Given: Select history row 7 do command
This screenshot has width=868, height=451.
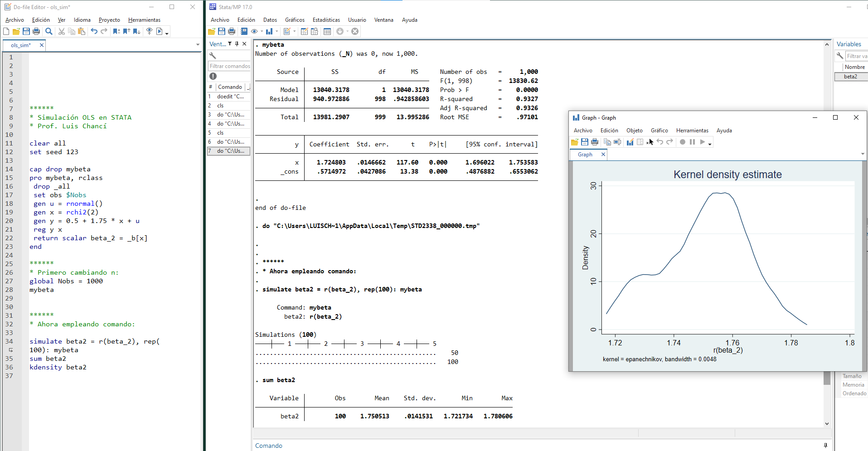Looking at the screenshot, I should (x=228, y=151).
